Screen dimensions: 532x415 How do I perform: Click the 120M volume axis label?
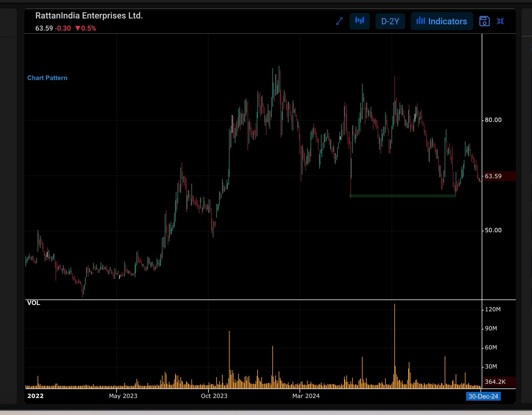click(x=493, y=309)
